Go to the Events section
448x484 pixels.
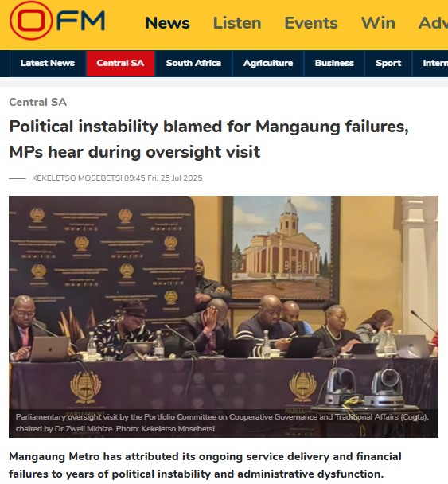[311, 23]
